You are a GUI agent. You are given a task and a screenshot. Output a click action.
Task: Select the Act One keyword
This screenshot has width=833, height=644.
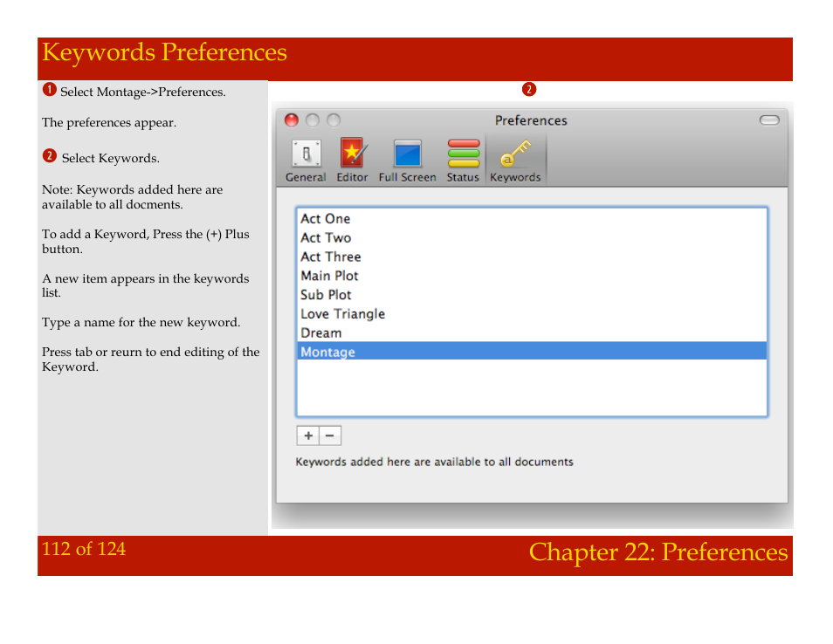click(x=532, y=219)
